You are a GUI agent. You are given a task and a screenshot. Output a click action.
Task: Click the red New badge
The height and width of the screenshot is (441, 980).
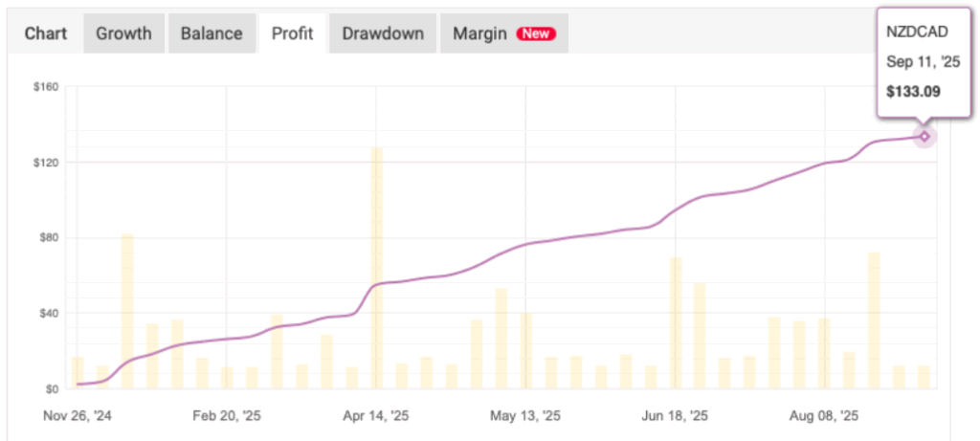[x=536, y=33]
